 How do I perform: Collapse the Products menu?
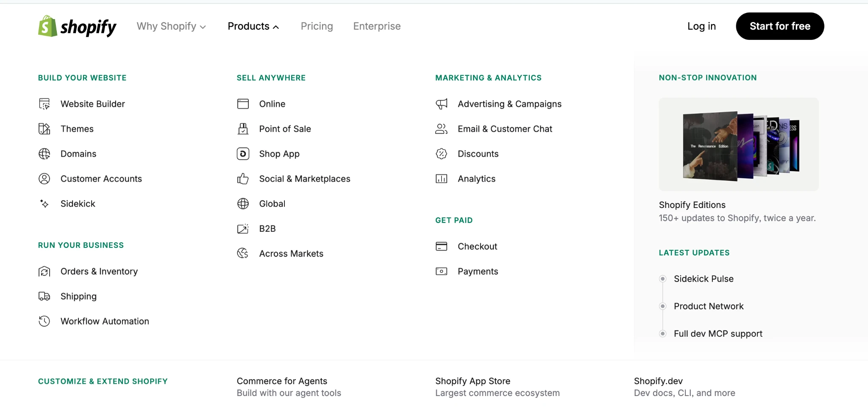253,26
